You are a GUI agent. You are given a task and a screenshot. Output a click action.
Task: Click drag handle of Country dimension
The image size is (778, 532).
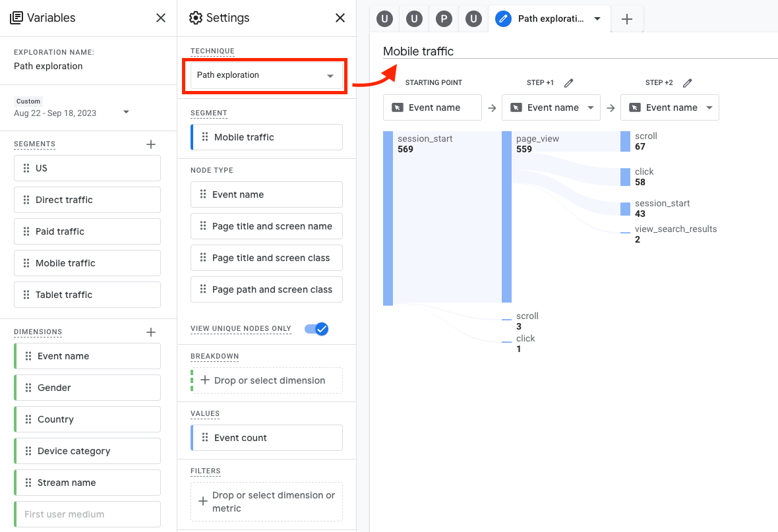point(28,419)
